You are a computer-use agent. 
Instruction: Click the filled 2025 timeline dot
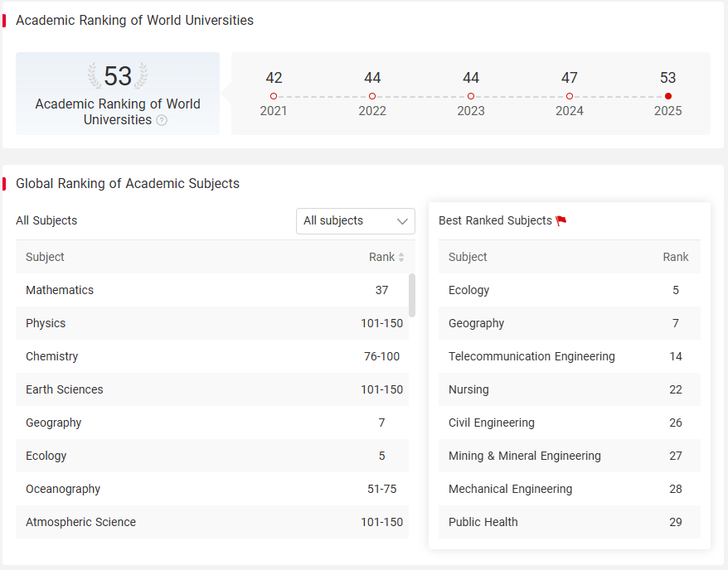[668, 96]
